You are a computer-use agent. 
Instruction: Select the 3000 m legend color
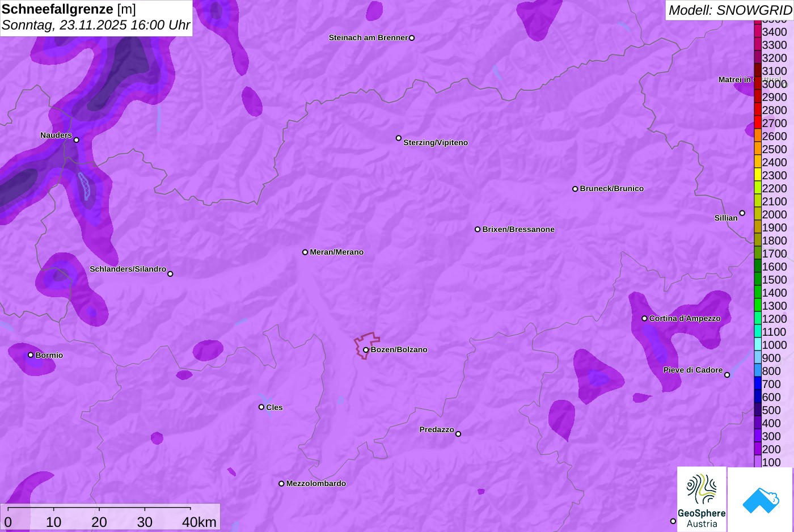pos(758,83)
